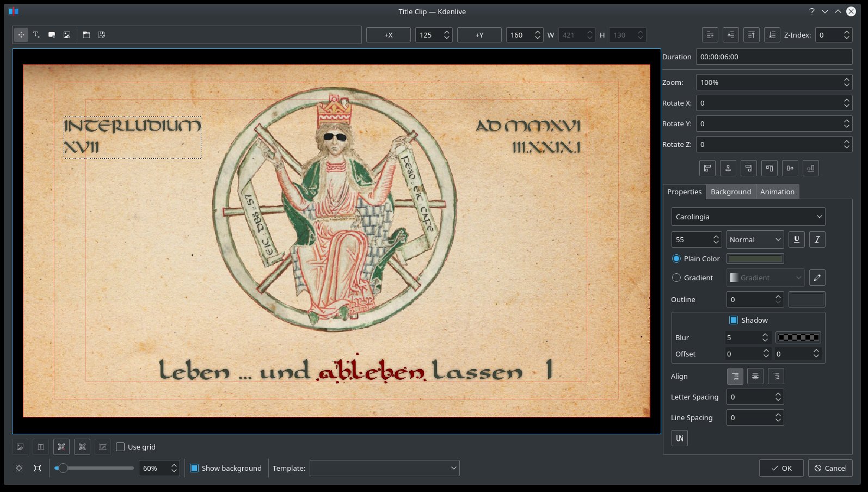
Task: Switch to the Animation tab
Action: [777, 192]
